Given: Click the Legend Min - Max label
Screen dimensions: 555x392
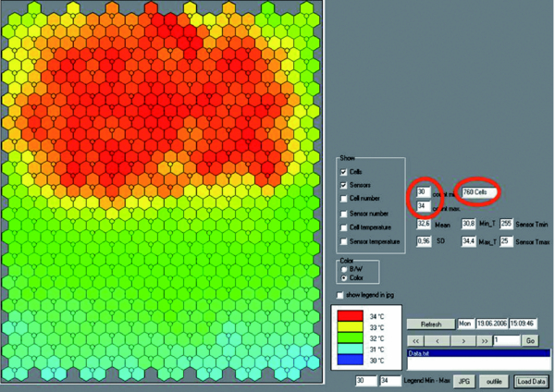Looking at the screenshot, I should pyautogui.click(x=426, y=381).
